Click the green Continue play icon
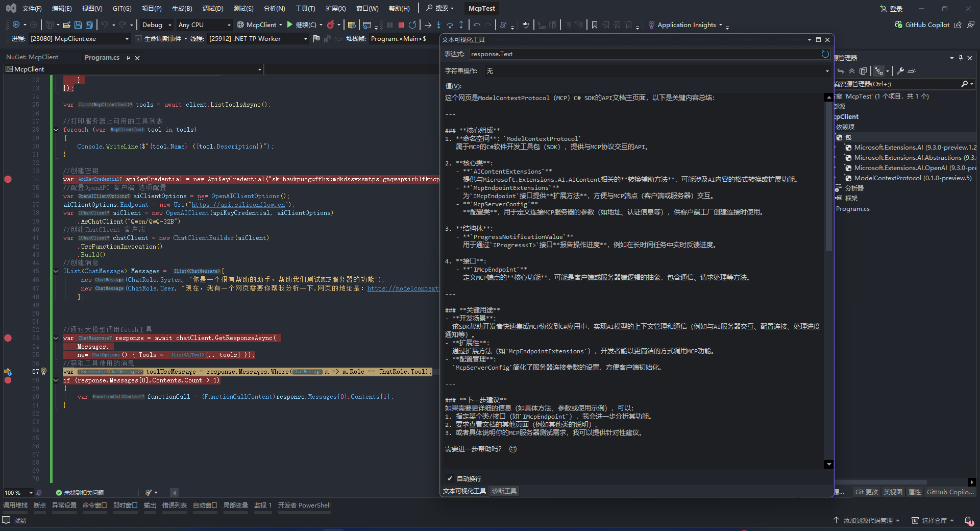The height and width of the screenshot is (531, 980). (x=290, y=25)
